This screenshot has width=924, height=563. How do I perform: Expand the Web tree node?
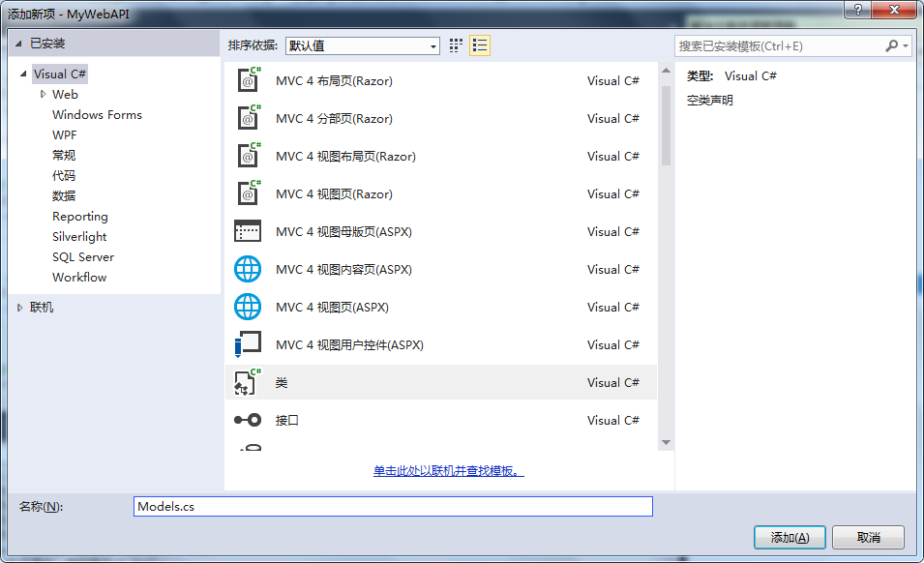point(43,94)
